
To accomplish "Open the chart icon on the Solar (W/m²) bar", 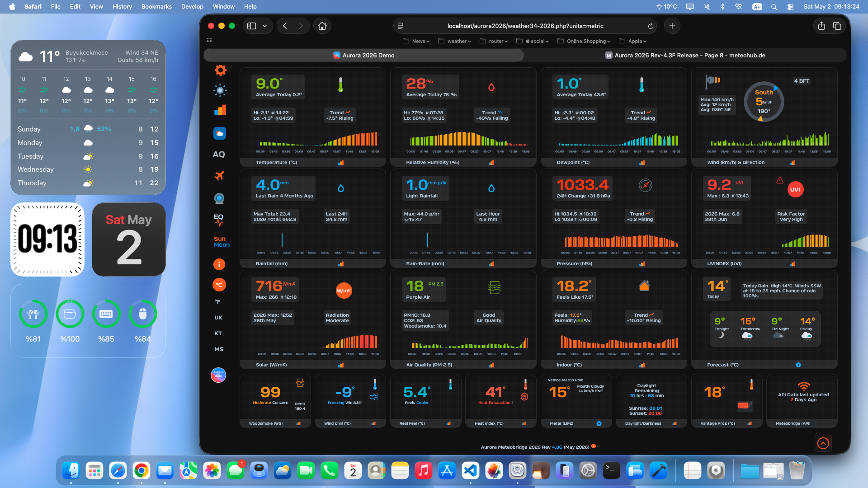I will click(x=341, y=365).
